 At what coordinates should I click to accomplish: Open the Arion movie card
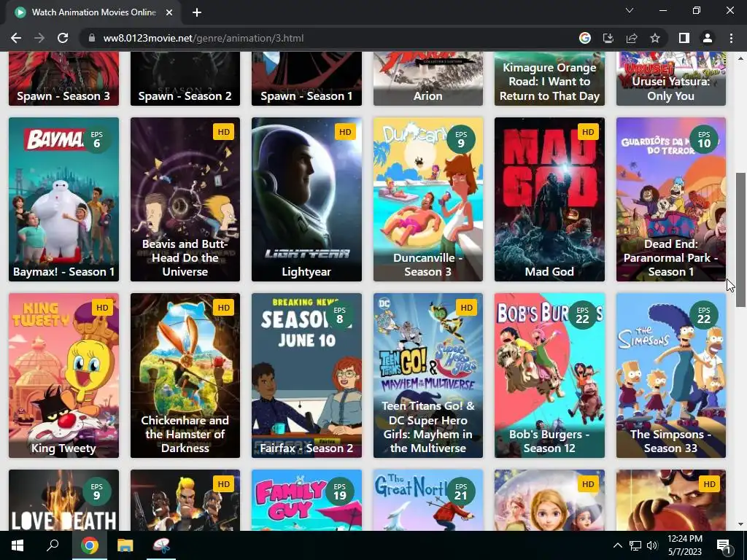point(427,79)
